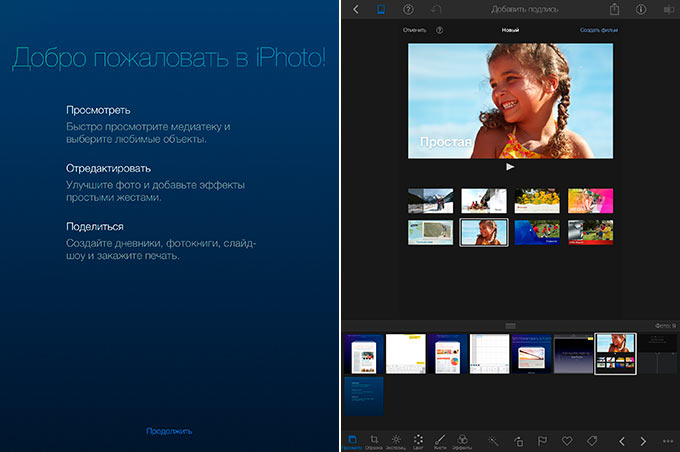Expand the thumbnail strip grip handle
The width and height of the screenshot is (680, 452).
(x=510, y=326)
